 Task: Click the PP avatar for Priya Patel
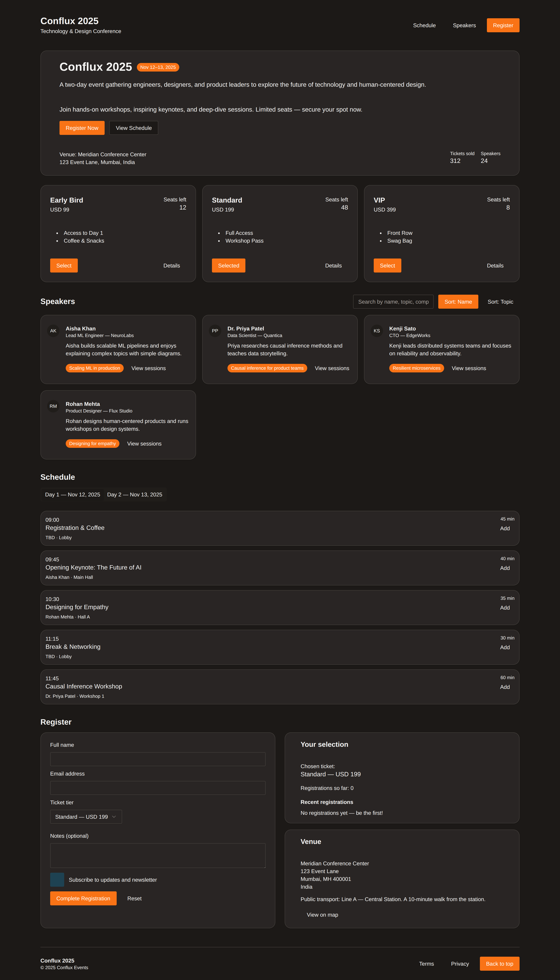215,331
